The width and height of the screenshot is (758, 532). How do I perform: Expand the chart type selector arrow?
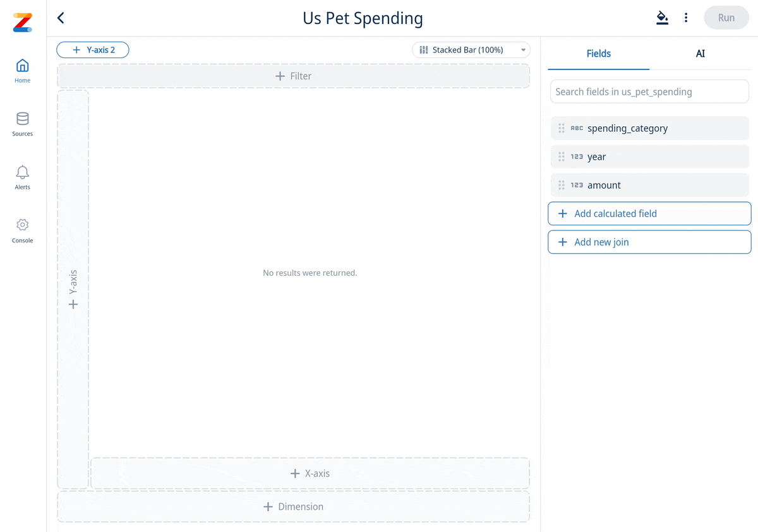[522, 49]
